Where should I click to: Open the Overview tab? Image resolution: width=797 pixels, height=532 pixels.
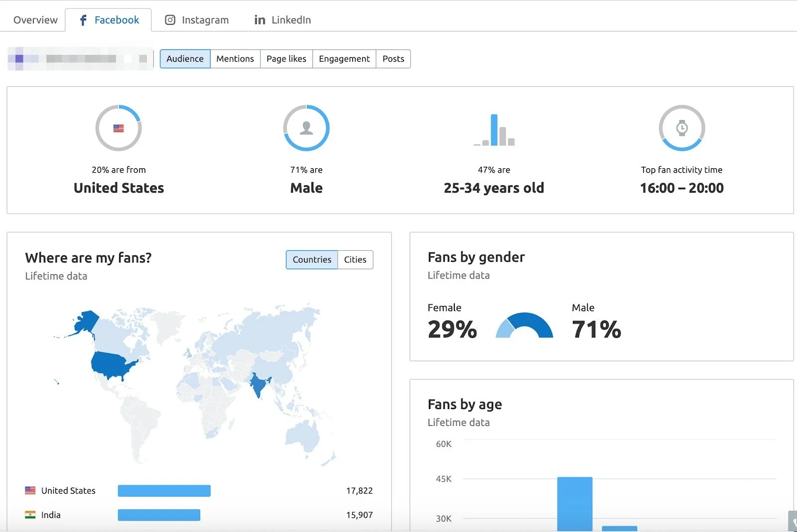coord(34,20)
